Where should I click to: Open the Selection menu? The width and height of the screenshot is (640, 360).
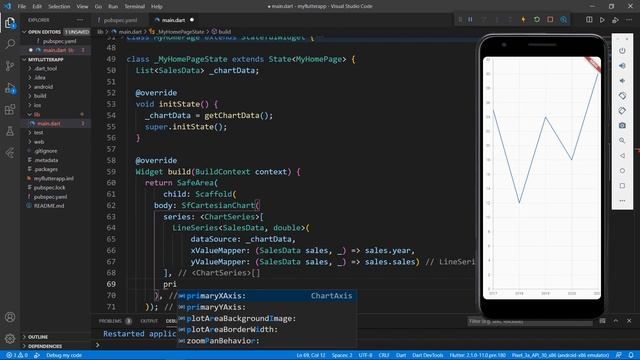coord(59,6)
